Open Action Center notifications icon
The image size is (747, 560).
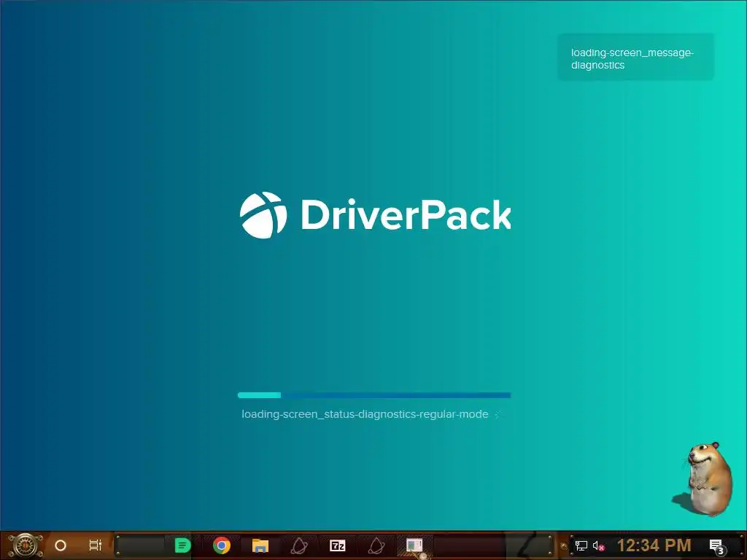pos(716,546)
